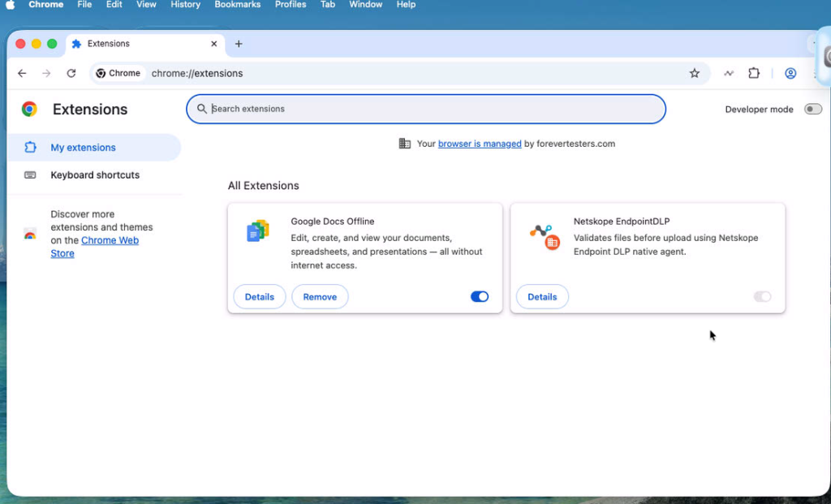
Task: Open Details for Netskope EndpointDLP
Action: click(x=542, y=297)
